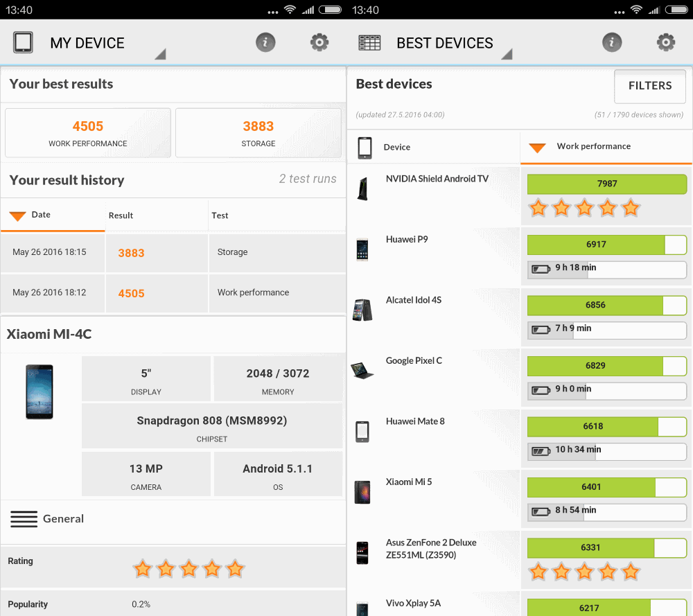Click the Android 5.1.1 OS tile
The image size is (693, 616).
pos(278,474)
